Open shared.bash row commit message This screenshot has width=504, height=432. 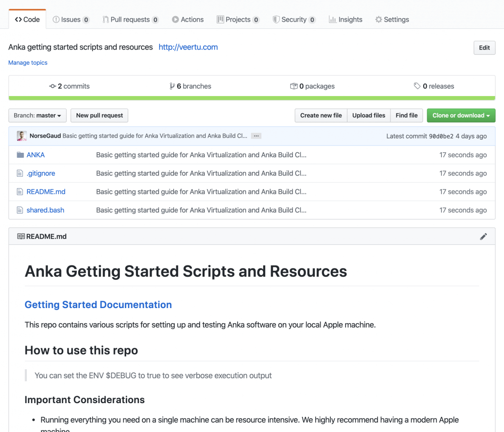201,210
